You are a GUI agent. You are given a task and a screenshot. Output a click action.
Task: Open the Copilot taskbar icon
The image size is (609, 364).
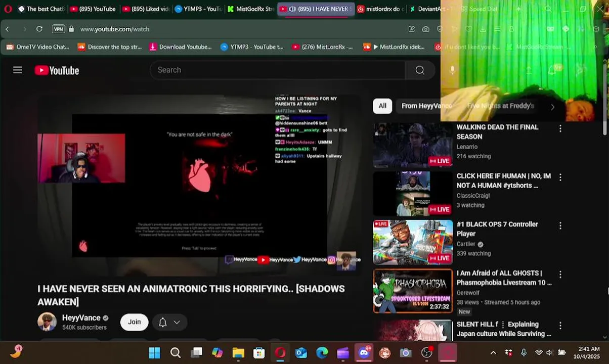point(217,352)
